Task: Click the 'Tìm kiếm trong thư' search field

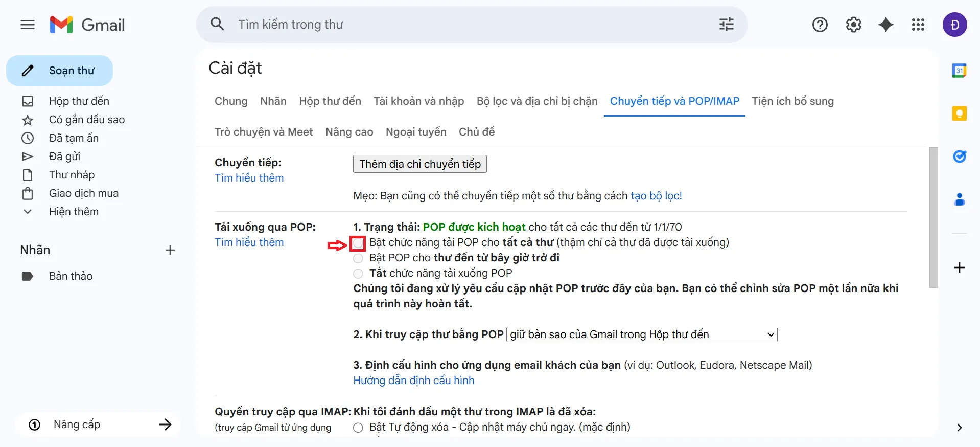Action: point(460,25)
